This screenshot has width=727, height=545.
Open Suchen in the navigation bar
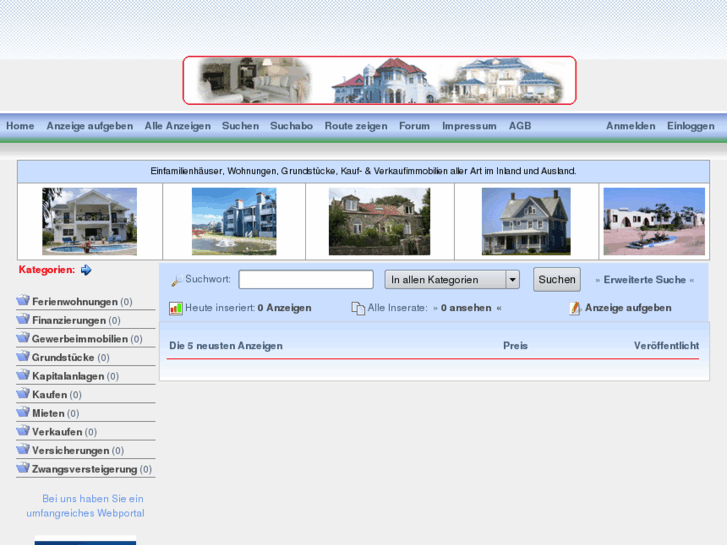[x=240, y=126]
